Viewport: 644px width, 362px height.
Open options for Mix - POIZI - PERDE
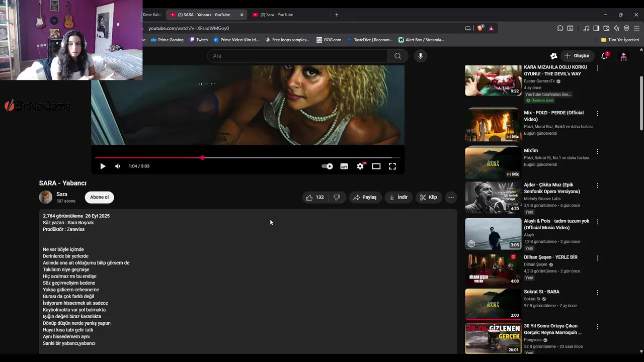597,114
